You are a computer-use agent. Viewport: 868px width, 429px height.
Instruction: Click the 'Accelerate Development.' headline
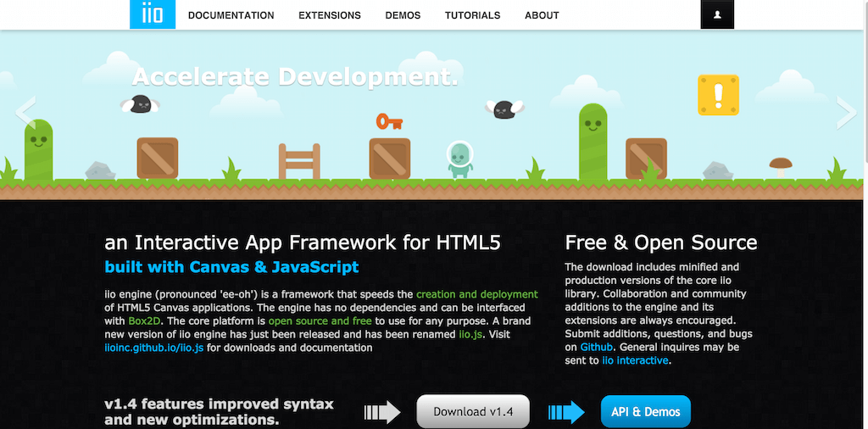point(295,77)
